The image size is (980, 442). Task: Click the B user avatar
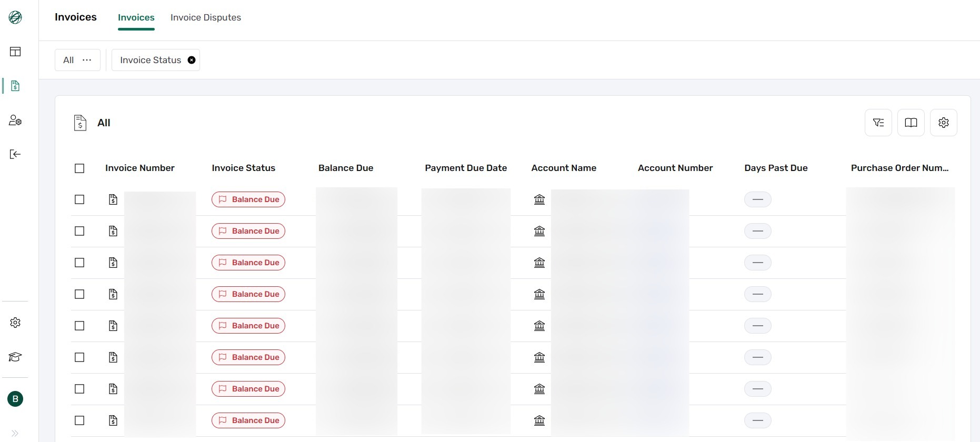[15, 399]
